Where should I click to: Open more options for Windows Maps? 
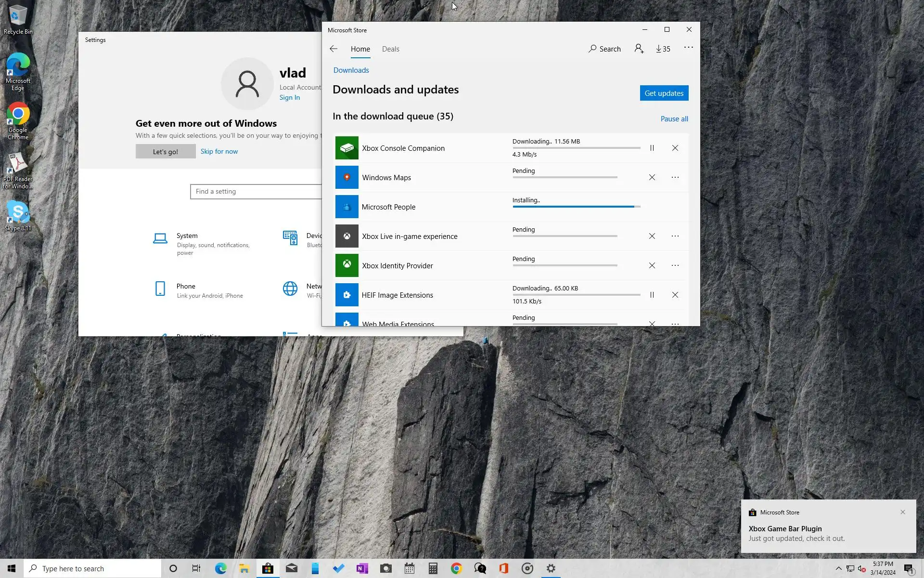coord(675,177)
